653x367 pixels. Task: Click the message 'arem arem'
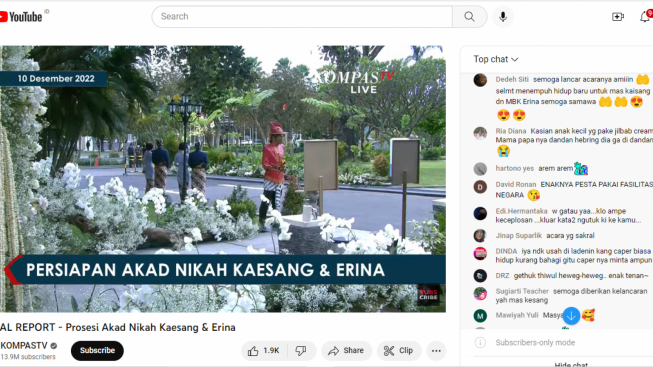[x=556, y=168]
